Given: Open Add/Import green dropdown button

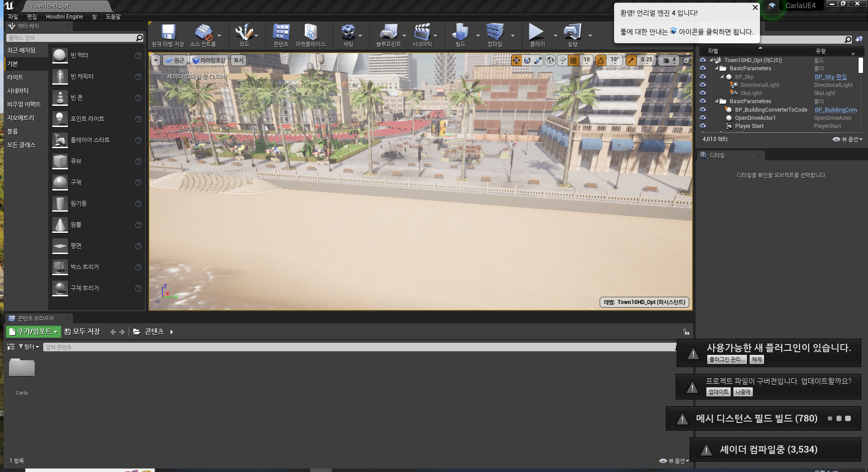Looking at the screenshot, I should click(33, 331).
